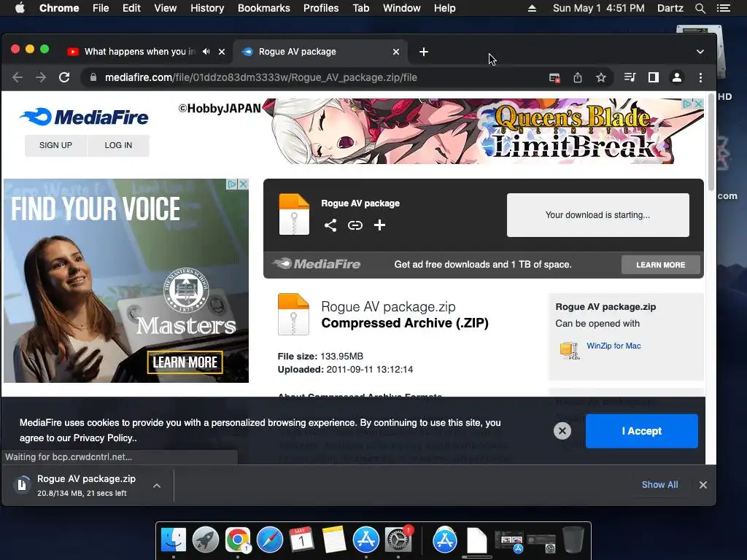Viewport: 747px width, 560px height.
Task: Open the Profiles menu
Action: click(321, 8)
